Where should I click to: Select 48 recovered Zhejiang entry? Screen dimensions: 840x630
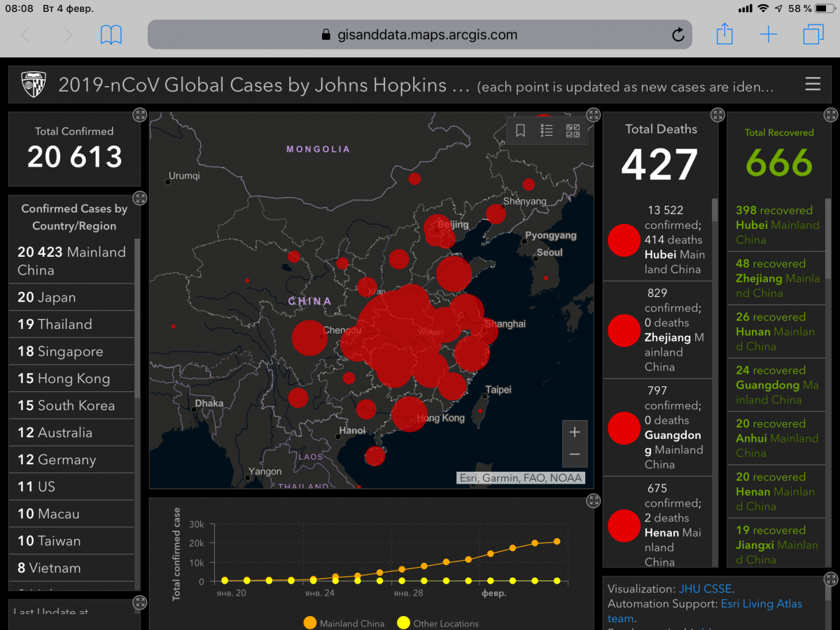(776, 278)
